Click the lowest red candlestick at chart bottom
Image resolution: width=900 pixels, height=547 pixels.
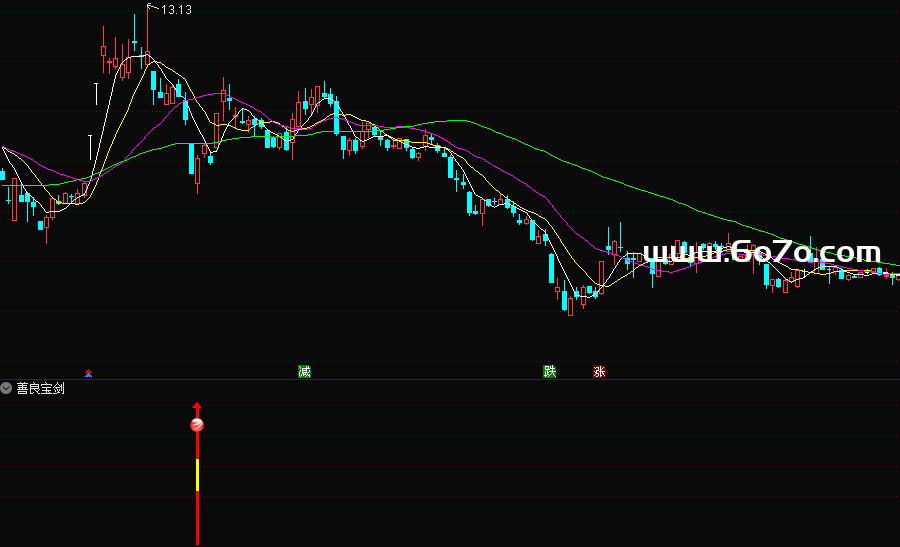click(x=570, y=303)
